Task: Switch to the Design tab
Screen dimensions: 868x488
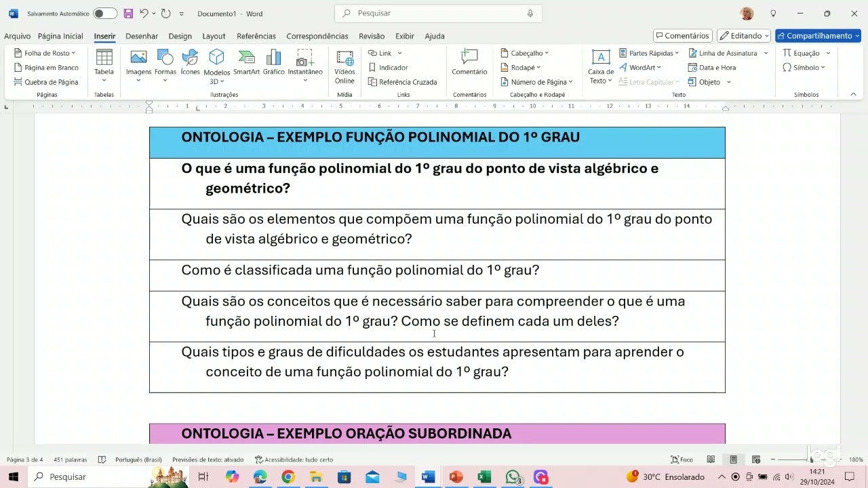Action: click(180, 36)
